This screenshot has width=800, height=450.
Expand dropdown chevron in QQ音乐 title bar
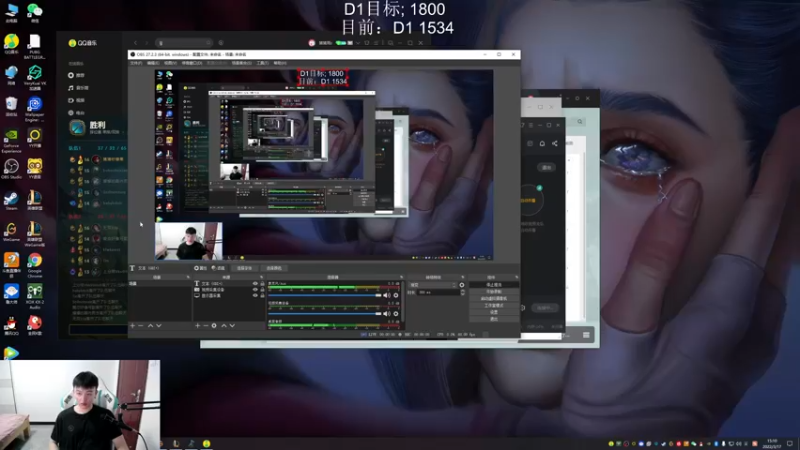click(358, 43)
